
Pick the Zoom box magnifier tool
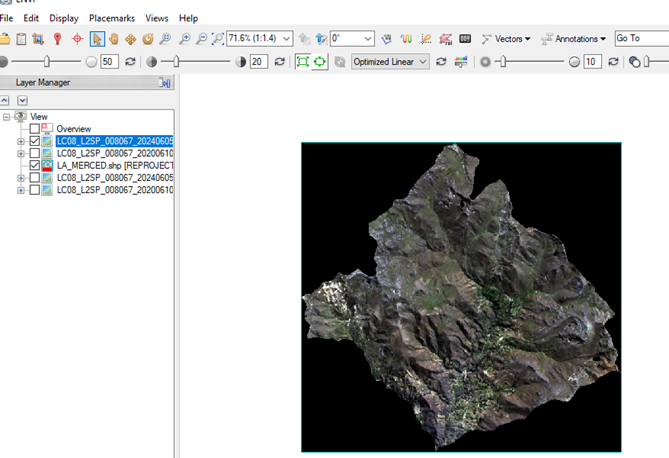point(165,39)
